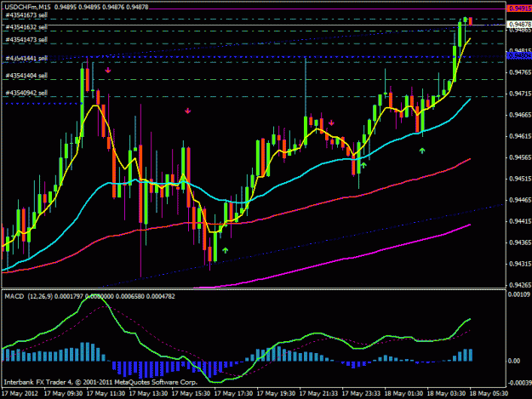
Task: Select the green up arrow near 17:30 low
Action: click(x=226, y=250)
